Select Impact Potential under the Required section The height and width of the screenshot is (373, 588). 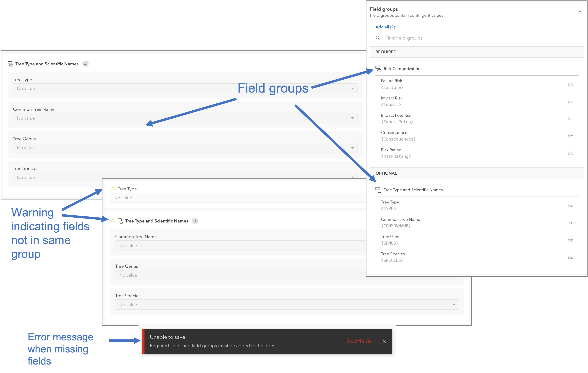(396, 115)
